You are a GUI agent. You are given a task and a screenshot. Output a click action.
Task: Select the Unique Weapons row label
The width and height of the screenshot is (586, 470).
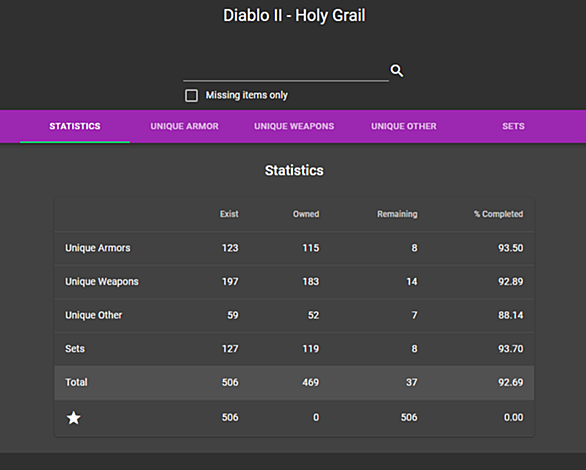(102, 282)
